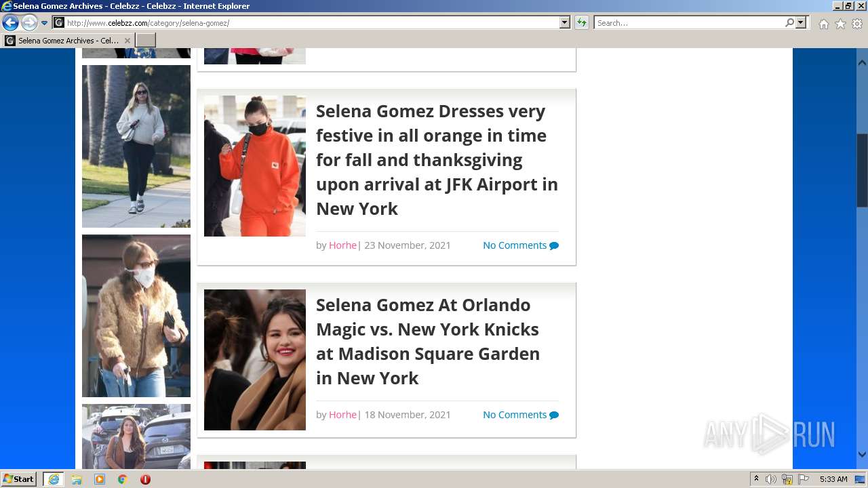Click Internet Explorer taskbar icon
The width and height of the screenshot is (868, 488).
pyautogui.click(x=54, y=479)
